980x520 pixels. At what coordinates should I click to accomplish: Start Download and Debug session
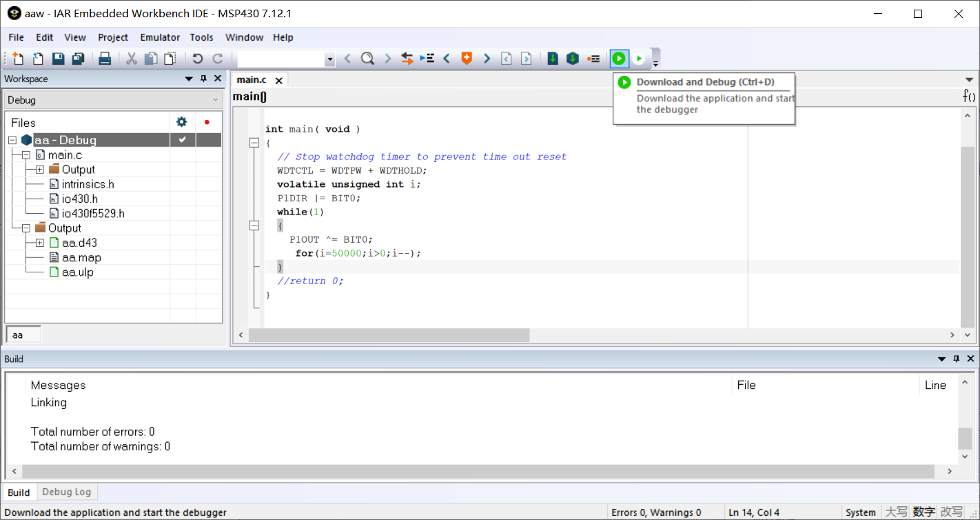[619, 58]
